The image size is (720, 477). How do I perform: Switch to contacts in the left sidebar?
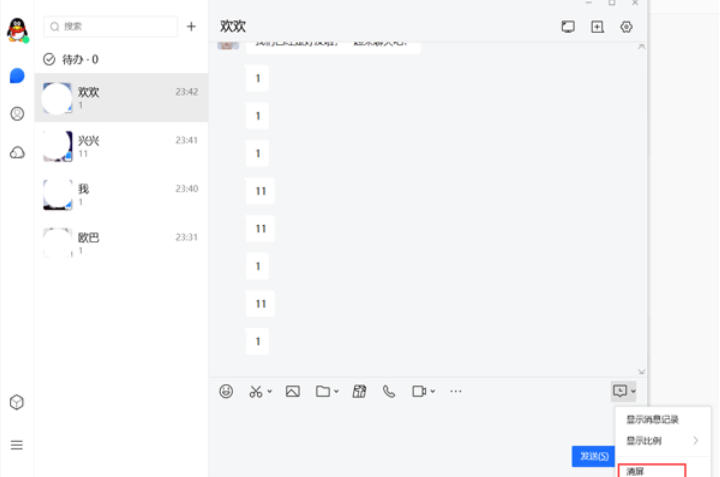tap(17, 114)
